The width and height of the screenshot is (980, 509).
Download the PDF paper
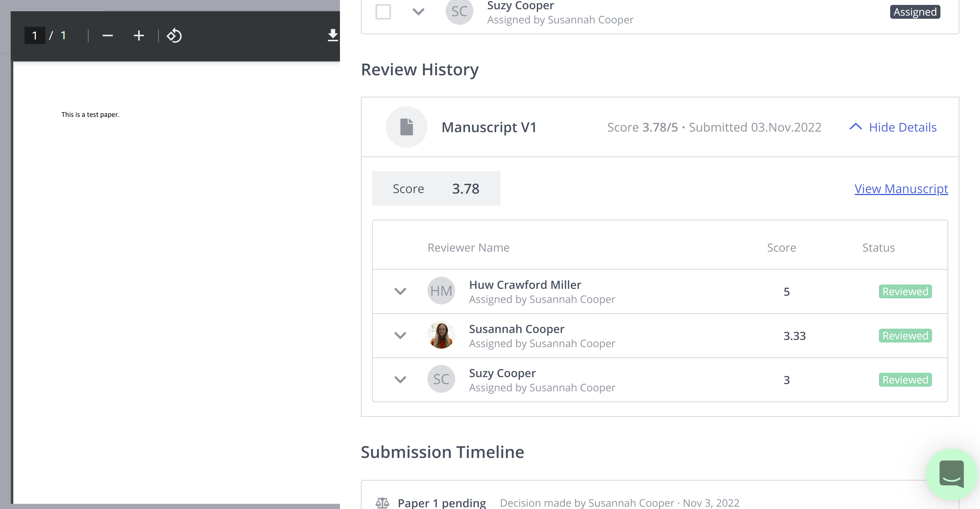pyautogui.click(x=332, y=36)
